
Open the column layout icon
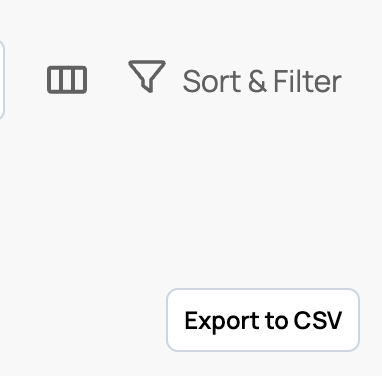[x=67, y=80]
